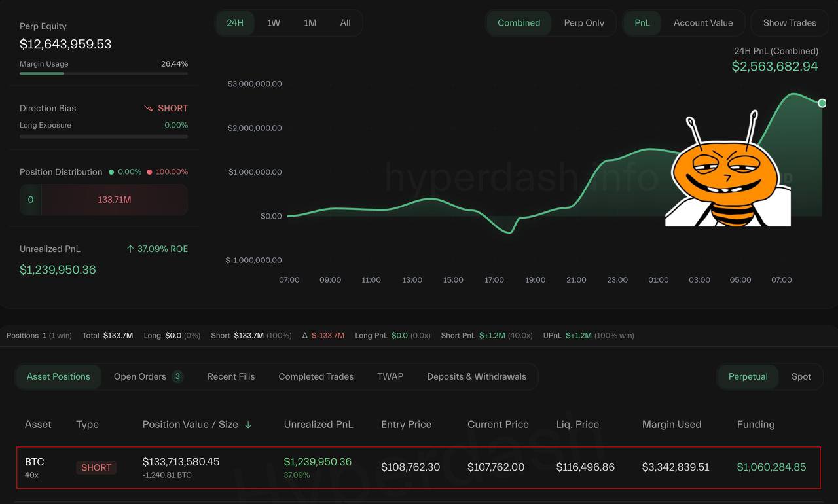Click the ROE up-arrow icon
This screenshot has height=504, width=838.
(x=130, y=249)
